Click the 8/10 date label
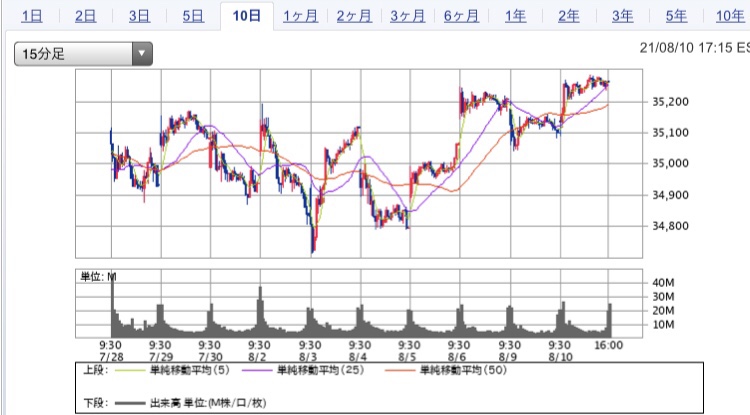The height and width of the screenshot is (415, 750). point(560,357)
